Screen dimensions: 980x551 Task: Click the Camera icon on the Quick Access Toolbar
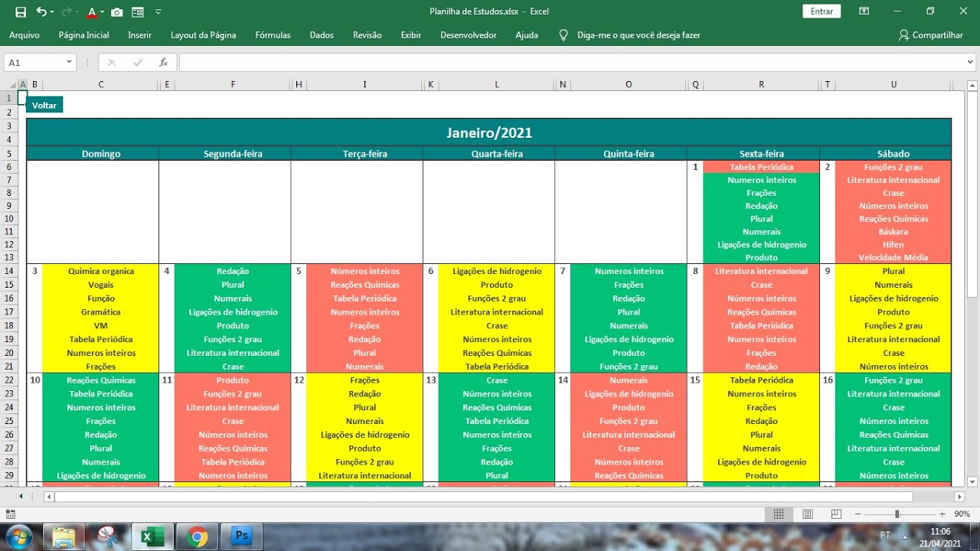(x=116, y=11)
